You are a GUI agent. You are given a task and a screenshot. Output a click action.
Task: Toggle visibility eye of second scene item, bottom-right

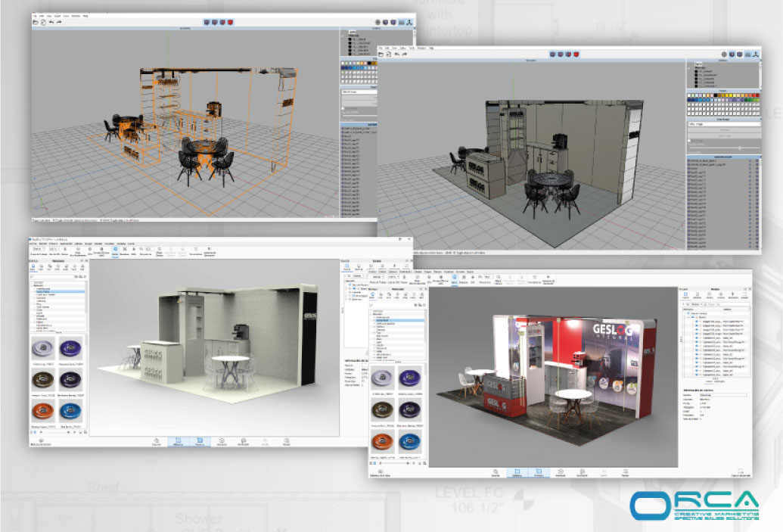coord(698,325)
